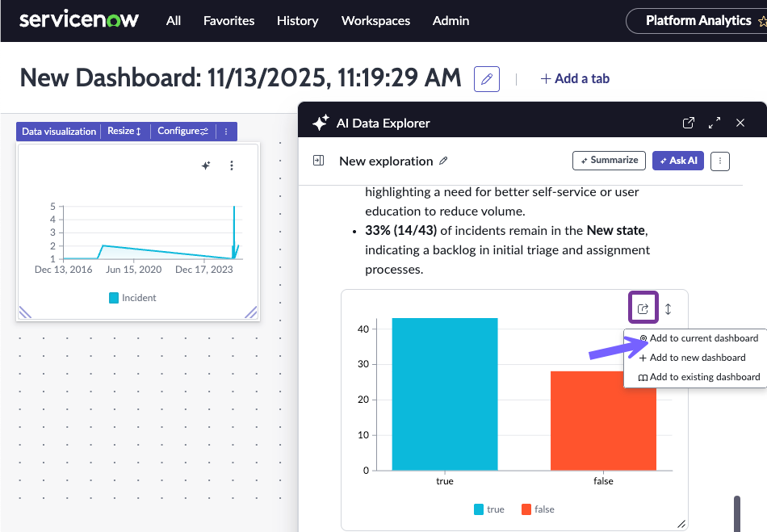Click the widget's bottom-right resize handle
Viewport: 767px width, 532px height.
tap(251, 312)
